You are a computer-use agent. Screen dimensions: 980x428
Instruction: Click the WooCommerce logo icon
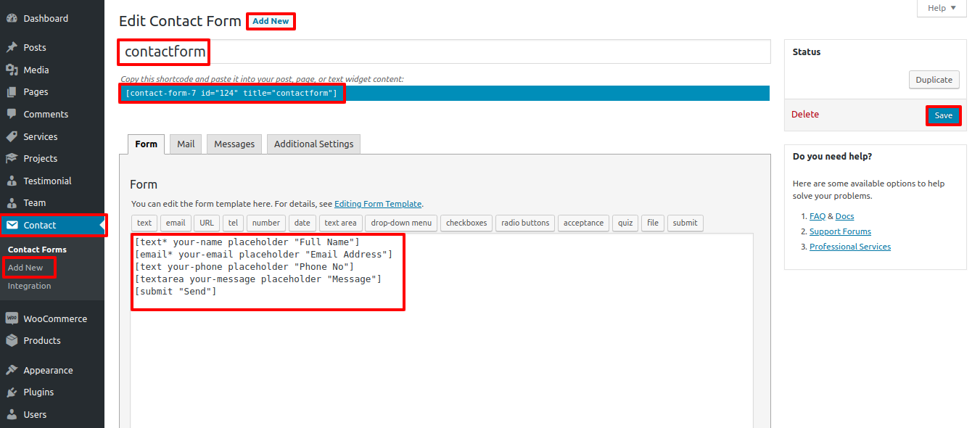pyautogui.click(x=12, y=318)
